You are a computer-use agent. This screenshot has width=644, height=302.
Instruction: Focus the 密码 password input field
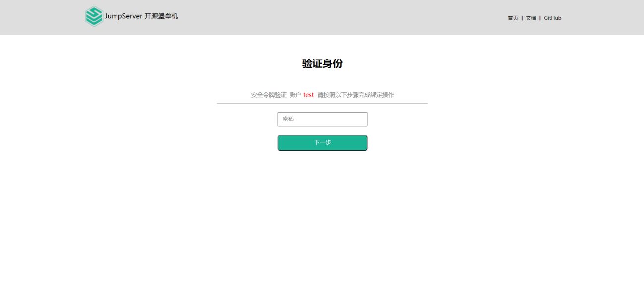point(322,119)
